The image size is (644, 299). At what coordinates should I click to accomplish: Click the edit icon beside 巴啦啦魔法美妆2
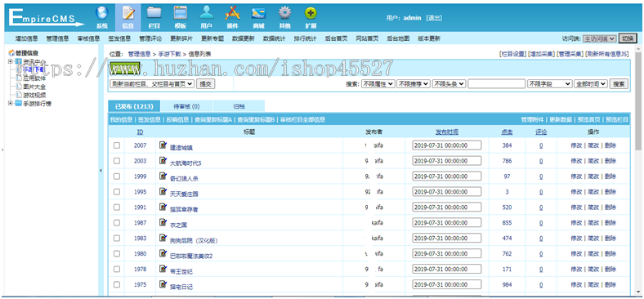click(x=163, y=253)
